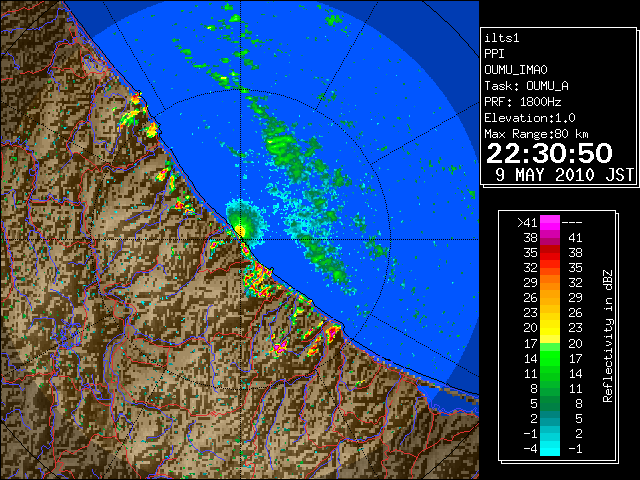
Task: Click the 'Elevation:1.0' text
Action: point(530,118)
